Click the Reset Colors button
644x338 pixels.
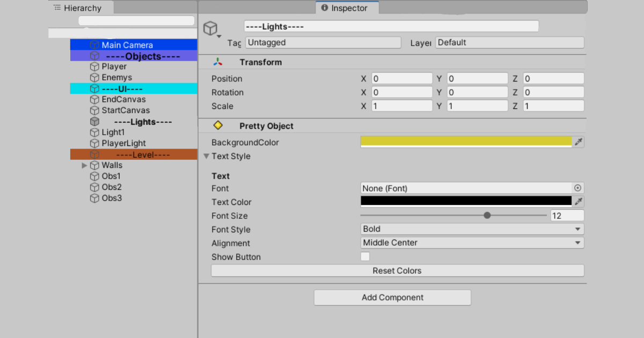point(397,271)
